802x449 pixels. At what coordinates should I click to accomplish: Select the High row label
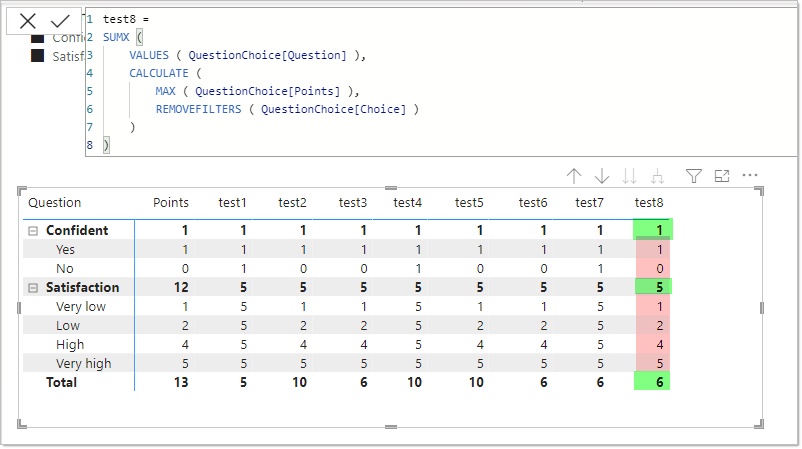pyautogui.click(x=70, y=345)
